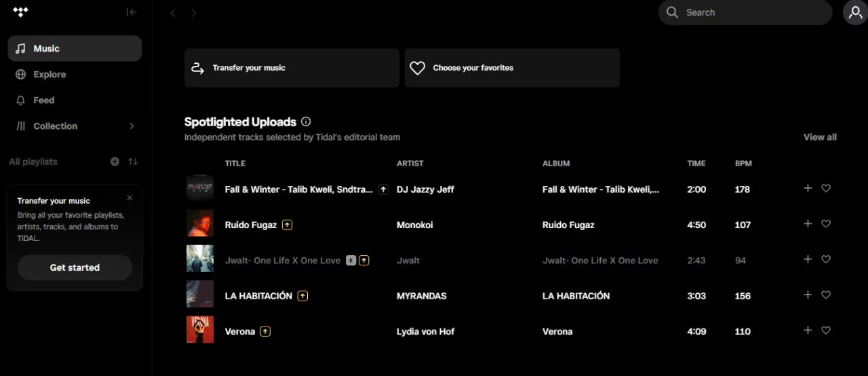Click the upload badge next to Ruido Fugaz
This screenshot has width=868, height=376.
[x=287, y=225]
